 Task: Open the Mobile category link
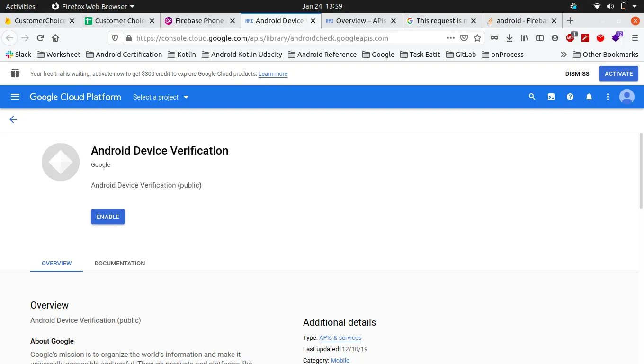340,361
